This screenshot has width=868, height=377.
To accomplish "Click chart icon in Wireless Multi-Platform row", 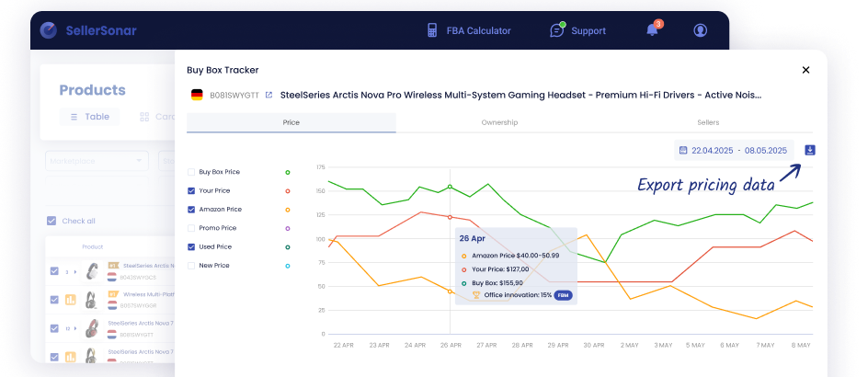I will 70,300.
